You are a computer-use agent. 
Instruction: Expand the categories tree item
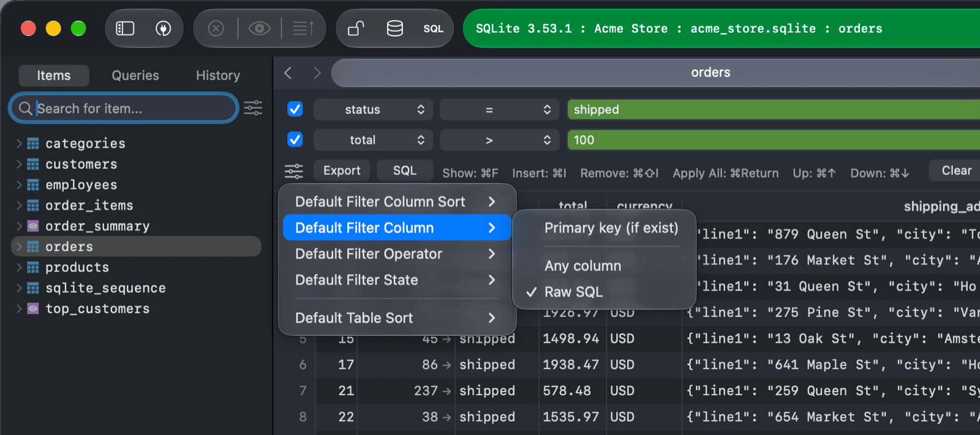tap(19, 144)
